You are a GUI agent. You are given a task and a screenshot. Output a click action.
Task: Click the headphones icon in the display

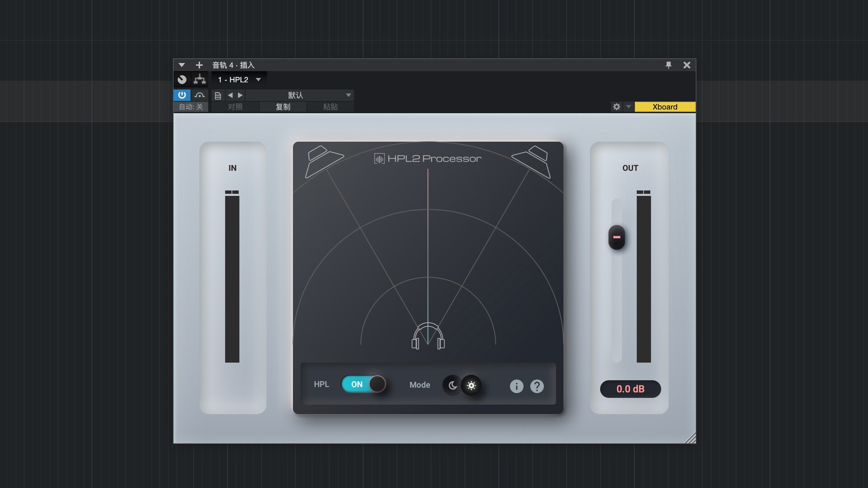(428, 336)
